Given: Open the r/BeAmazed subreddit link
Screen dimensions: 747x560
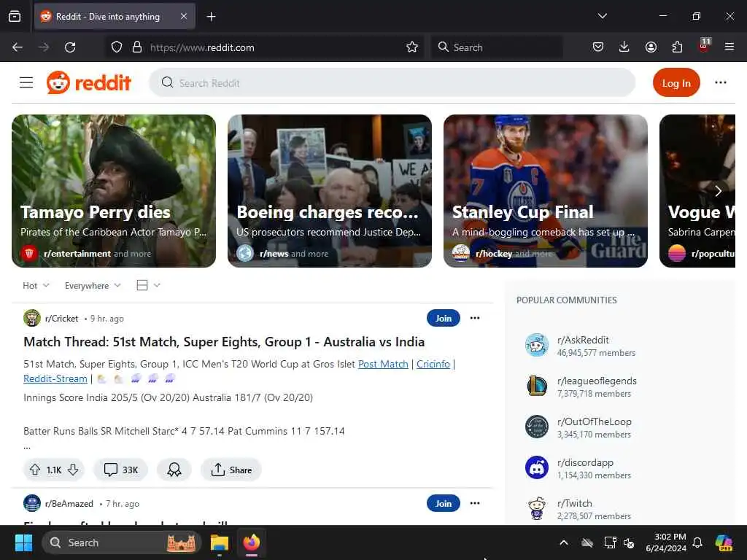Looking at the screenshot, I should point(69,504).
